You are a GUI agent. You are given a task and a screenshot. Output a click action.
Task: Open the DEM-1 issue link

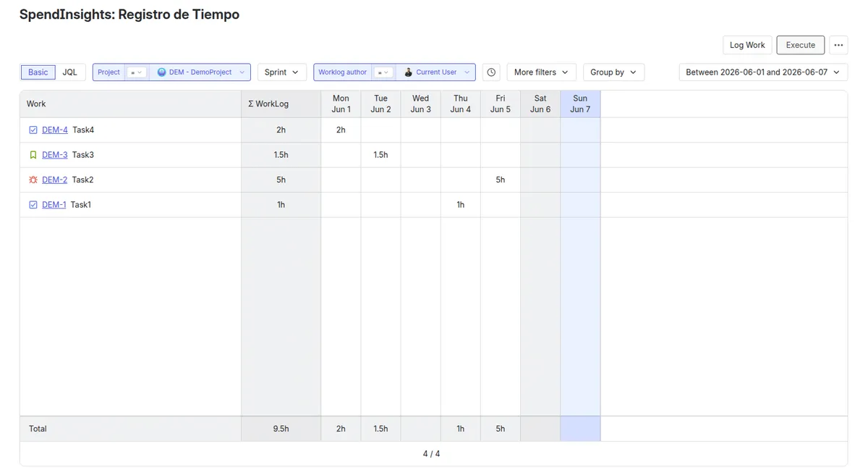tap(54, 205)
